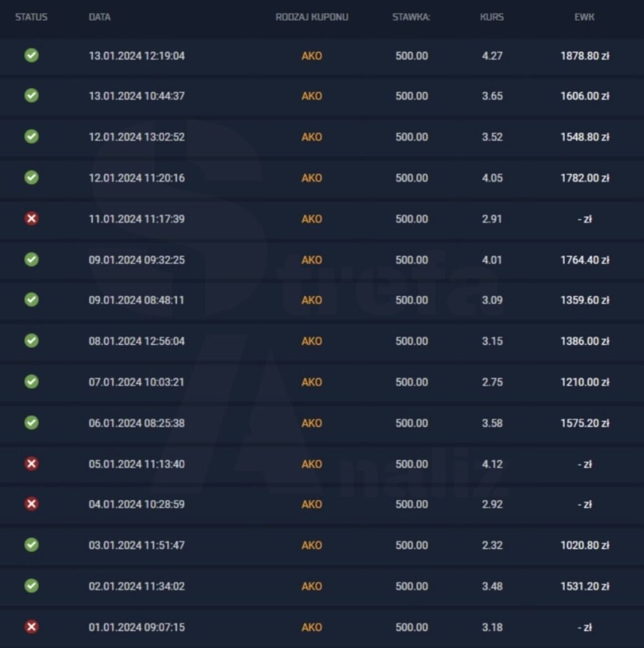Open AKO link for 13.01.2024 10:44:37
Image resolution: width=644 pixels, height=648 pixels.
click(x=311, y=96)
